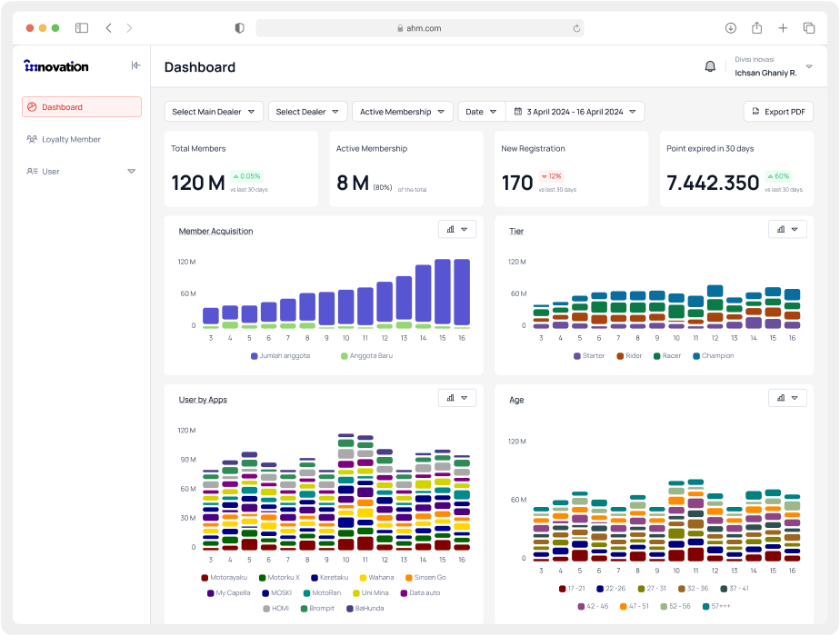
Task: Collapse the sidebar with the arrow icon
Action: pyautogui.click(x=135, y=65)
